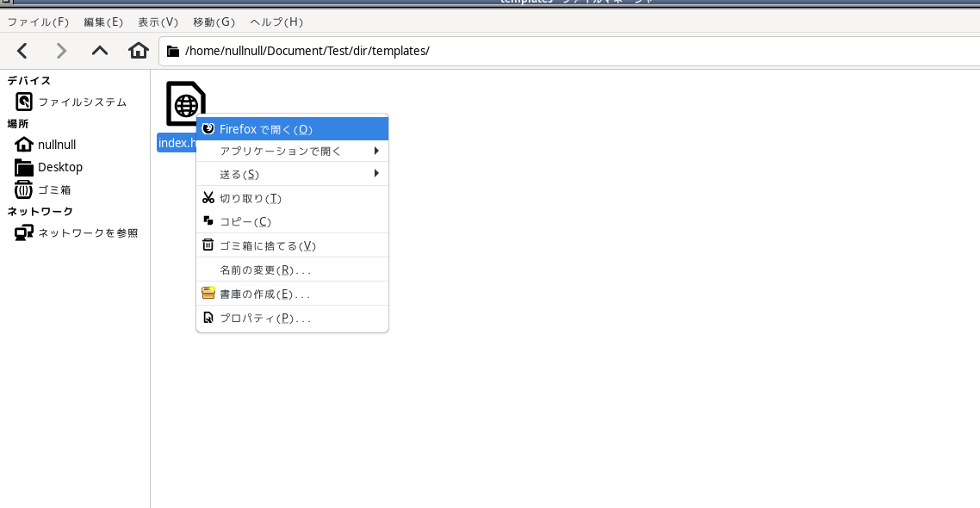Click the ネットワークを参照 network icon
Viewport: 980px width, 508px height.
[24, 232]
